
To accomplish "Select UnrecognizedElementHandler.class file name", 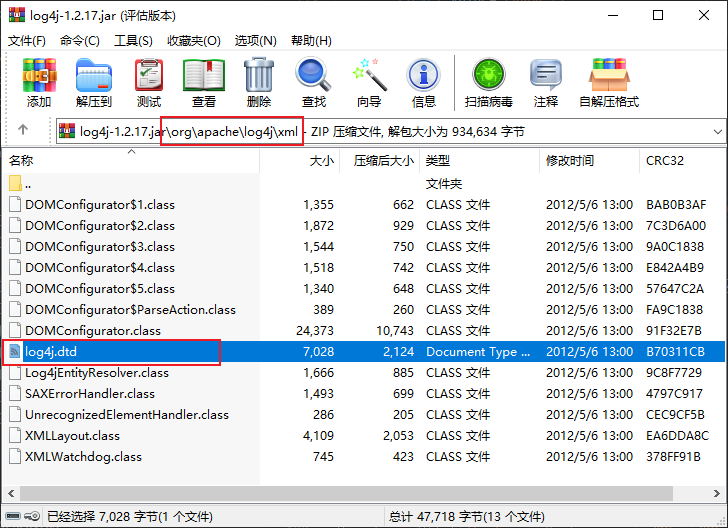I will point(127,415).
